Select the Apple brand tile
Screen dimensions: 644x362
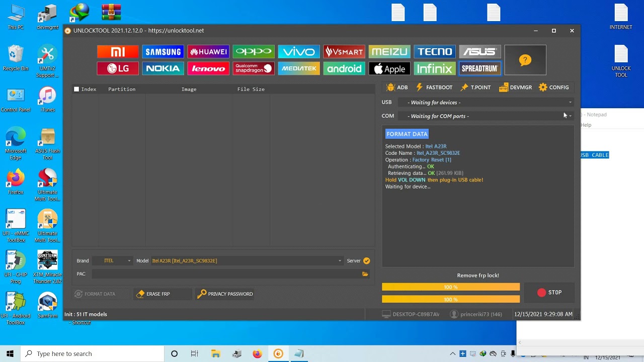pyautogui.click(x=389, y=68)
